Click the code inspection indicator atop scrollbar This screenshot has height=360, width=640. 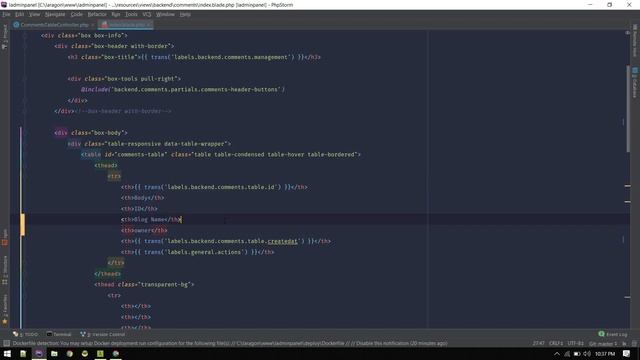pos(628,33)
